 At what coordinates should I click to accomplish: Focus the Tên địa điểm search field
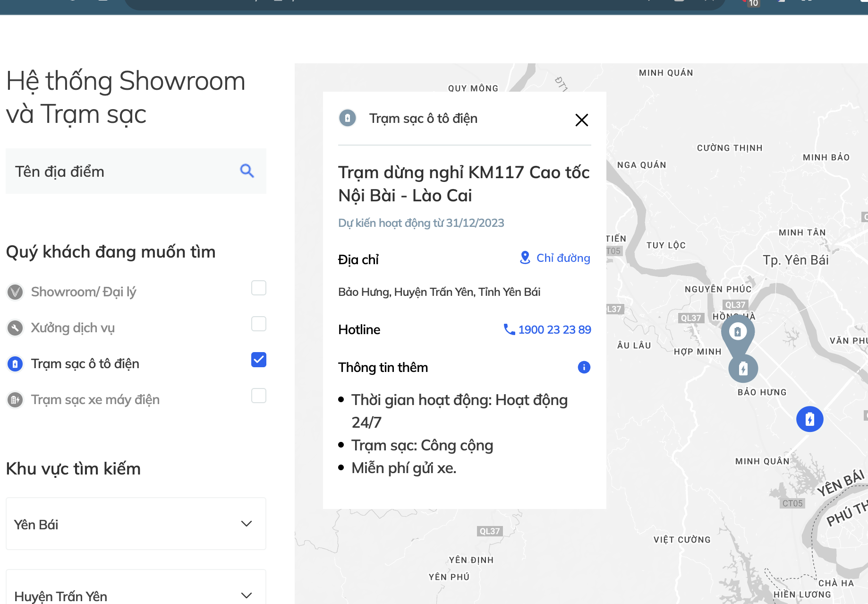[x=123, y=171]
